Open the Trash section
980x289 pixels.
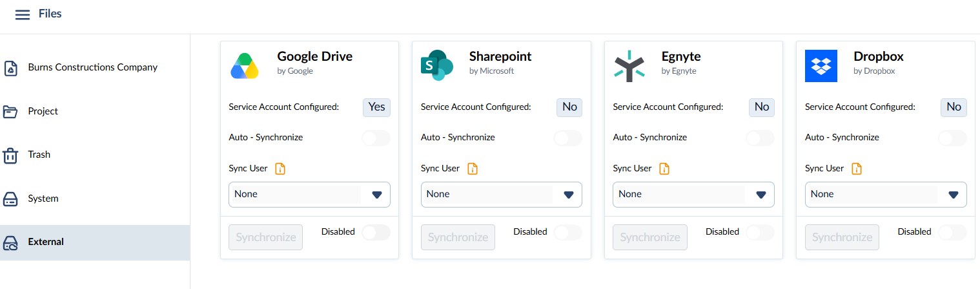pyautogui.click(x=95, y=155)
